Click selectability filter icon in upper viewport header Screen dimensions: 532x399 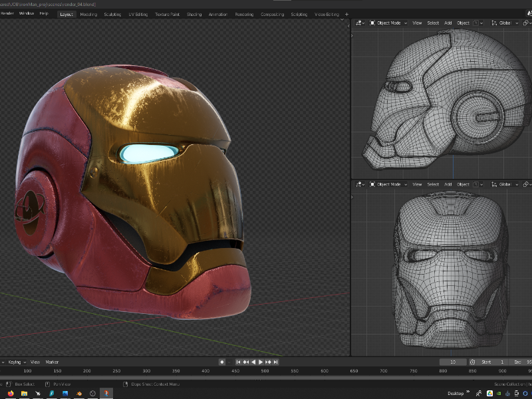(x=478, y=23)
